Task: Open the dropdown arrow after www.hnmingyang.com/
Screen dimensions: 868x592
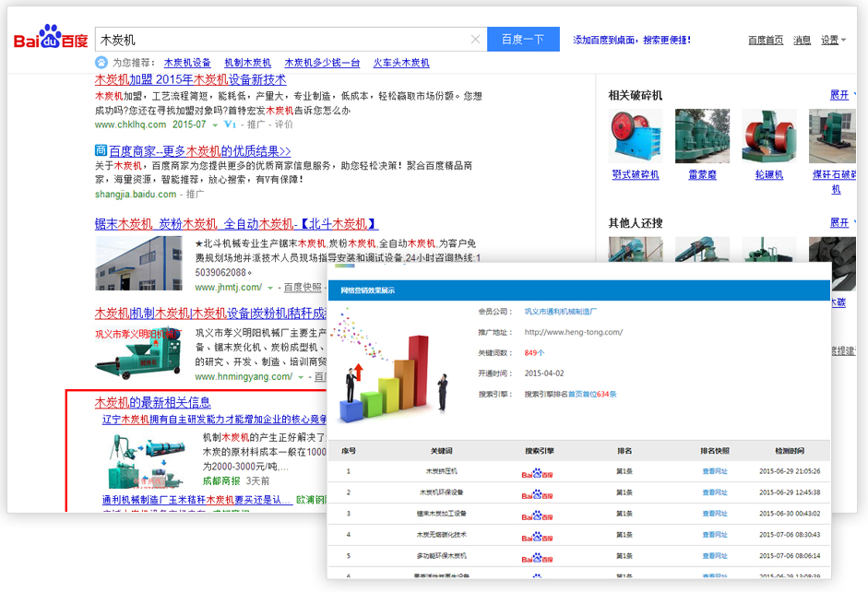Action: coord(301,377)
